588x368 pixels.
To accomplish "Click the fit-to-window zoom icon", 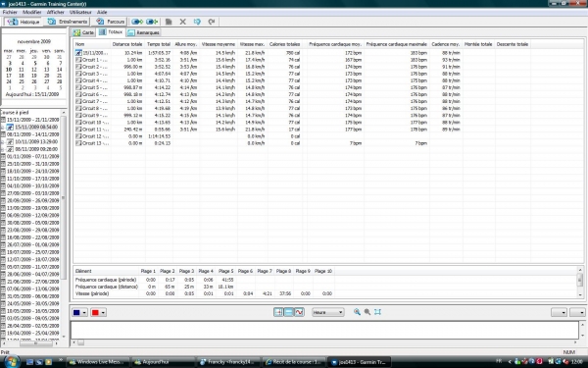I will (377, 312).
